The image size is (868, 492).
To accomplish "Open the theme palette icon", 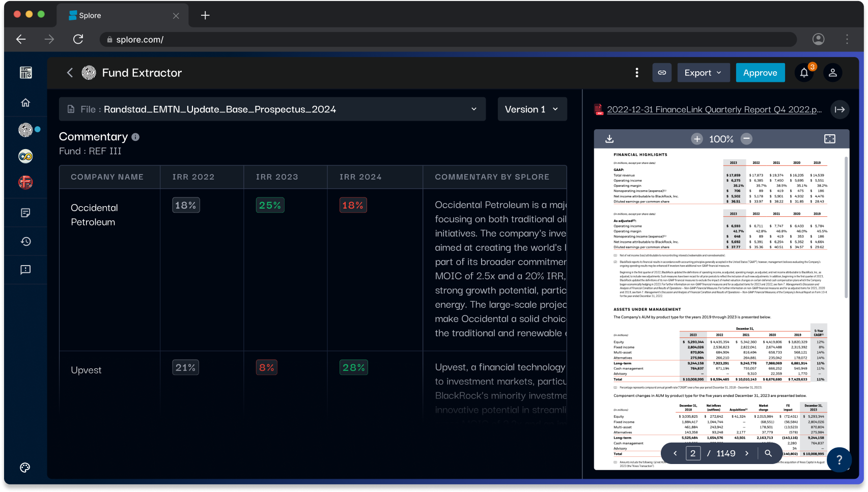I will click(25, 468).
